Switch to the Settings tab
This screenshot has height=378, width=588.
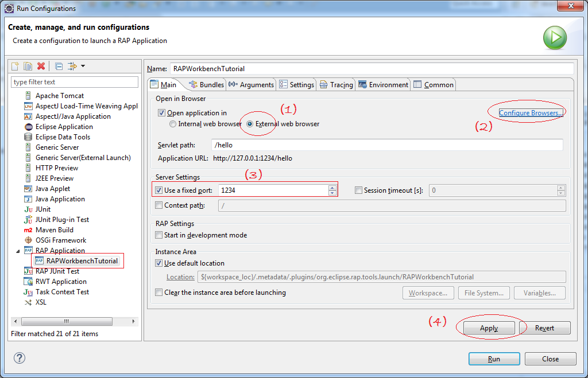click(297, 85)
